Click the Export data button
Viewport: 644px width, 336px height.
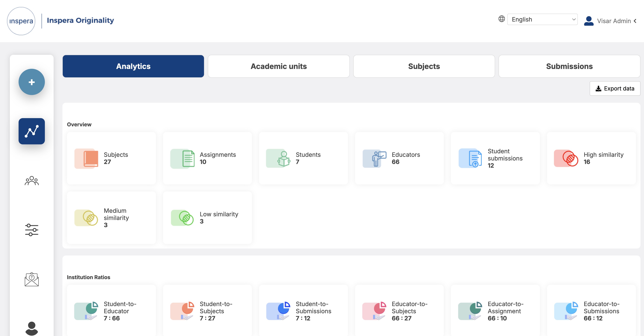[615, 88]
